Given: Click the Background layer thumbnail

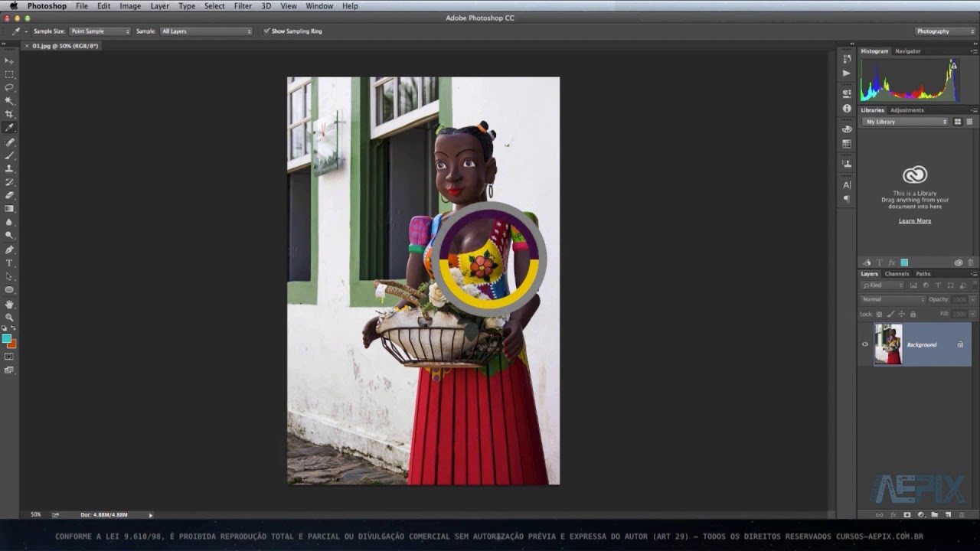Looking at the screenshot, I should pos(888,344).
